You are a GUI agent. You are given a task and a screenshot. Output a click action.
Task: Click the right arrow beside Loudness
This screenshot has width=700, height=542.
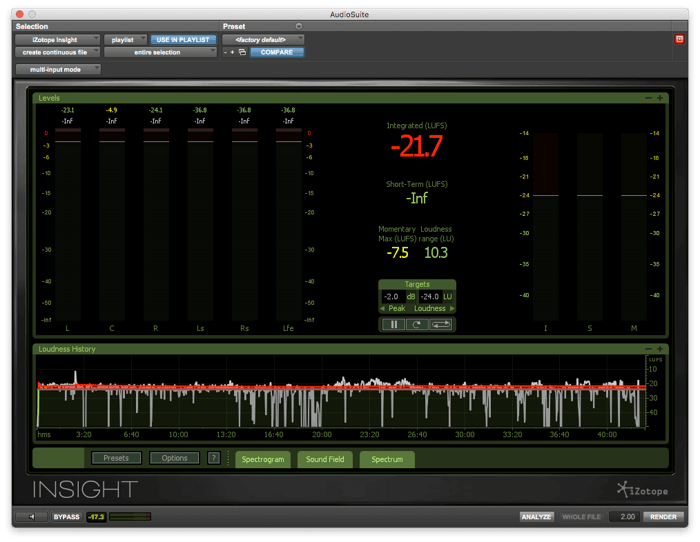point(452,309)
